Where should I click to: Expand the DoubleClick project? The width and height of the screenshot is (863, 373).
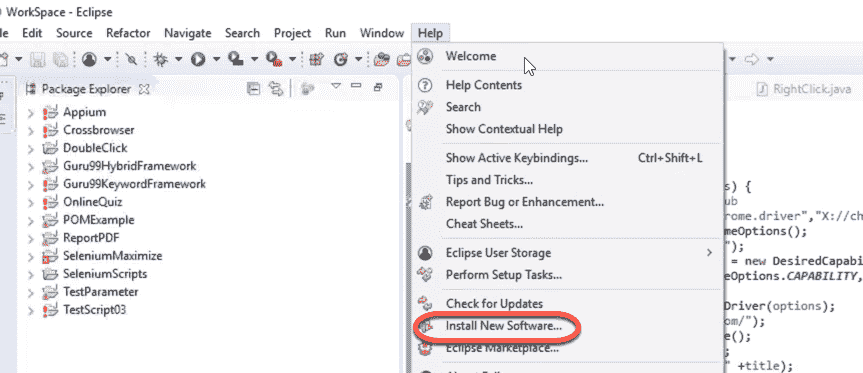(x=31, y=149)
